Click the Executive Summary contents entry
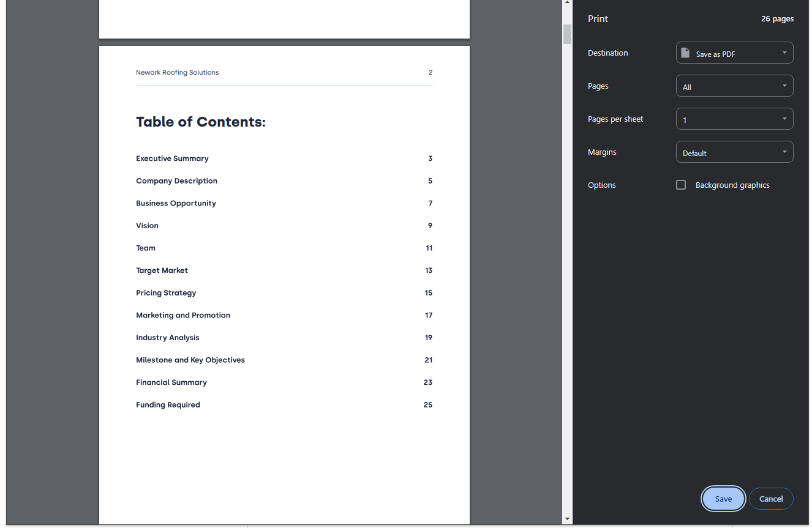The width and height of the screenshot is (812, 528). click(x=172, y=158)
